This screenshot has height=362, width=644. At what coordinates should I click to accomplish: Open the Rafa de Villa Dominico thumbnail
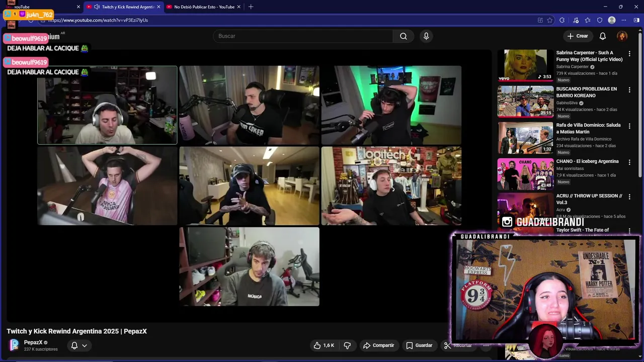[x=525, y=137]
